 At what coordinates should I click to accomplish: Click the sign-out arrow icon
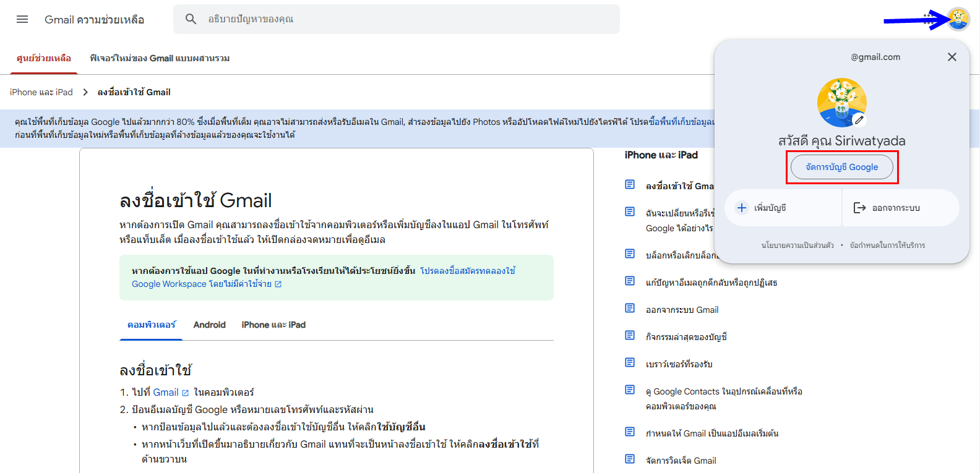(x=859, y=208)
